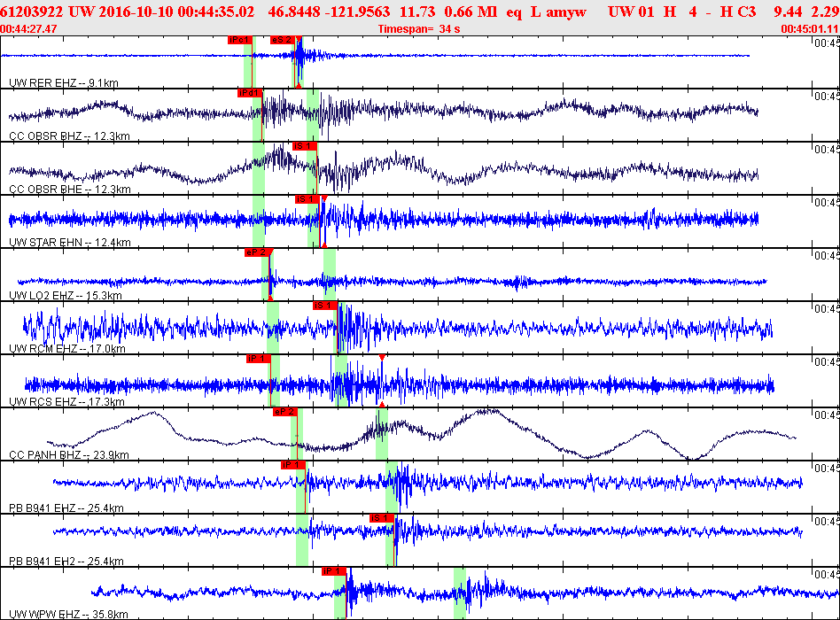Click the 00:45 tick label on PANH BHZ row

coord(827,415)
